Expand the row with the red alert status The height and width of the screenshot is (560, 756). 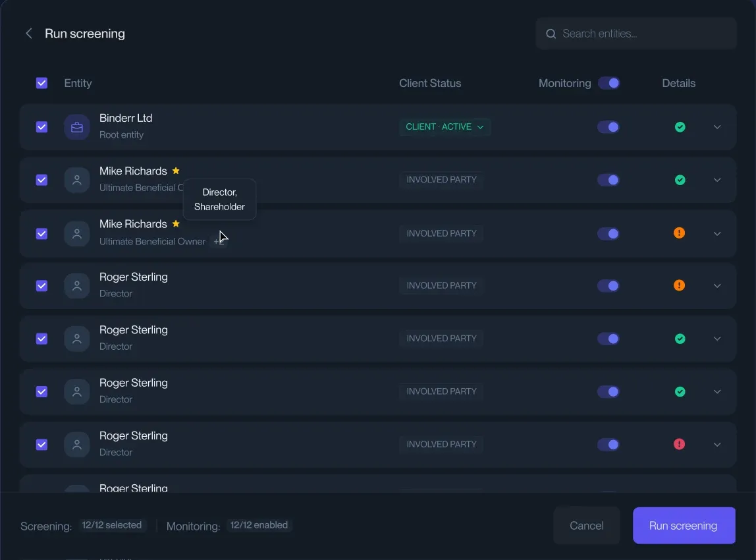click(x=717, y=444)
